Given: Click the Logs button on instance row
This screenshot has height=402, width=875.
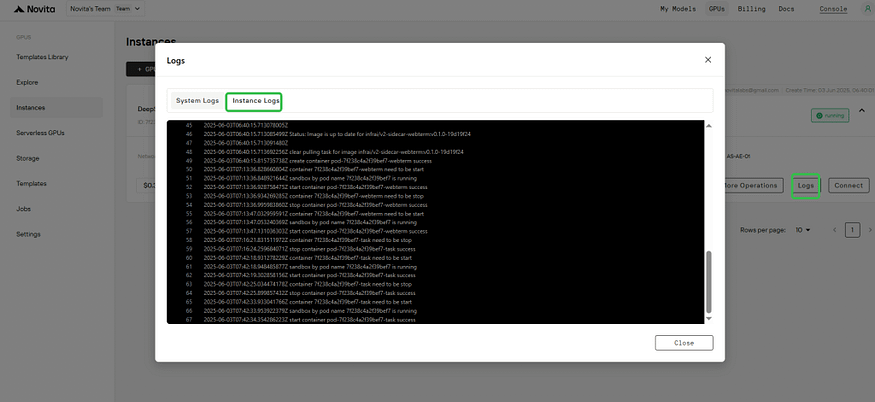Looking at the screenshot, I should click(x=805, y=185).
